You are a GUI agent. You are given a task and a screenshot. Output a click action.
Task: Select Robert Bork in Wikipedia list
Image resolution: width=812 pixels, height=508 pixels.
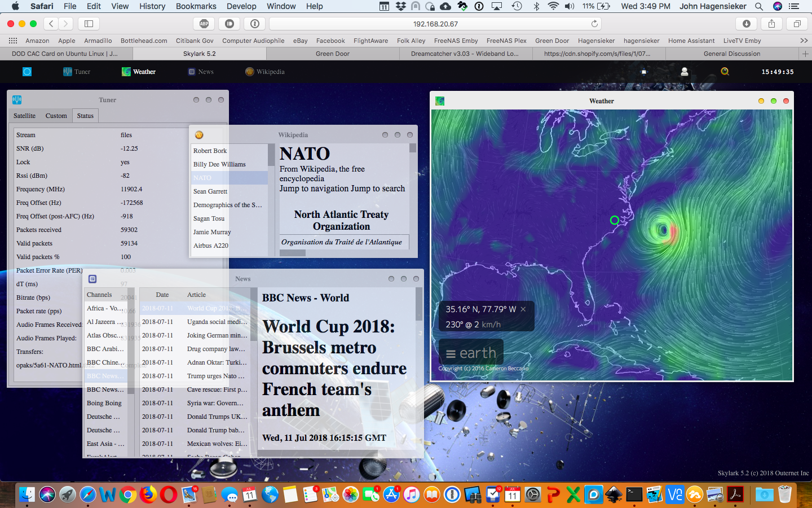pyautogui.click(x=228, y=151)
